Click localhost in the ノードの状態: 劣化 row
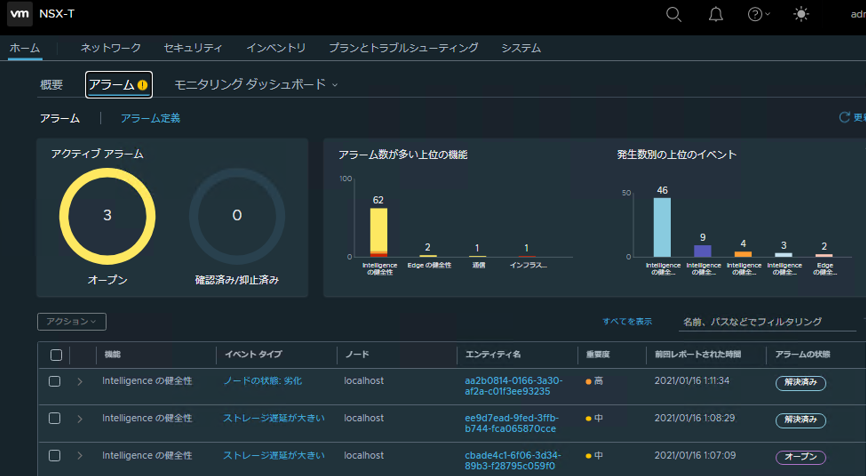The image size is (866, 476). pos(363,380)
